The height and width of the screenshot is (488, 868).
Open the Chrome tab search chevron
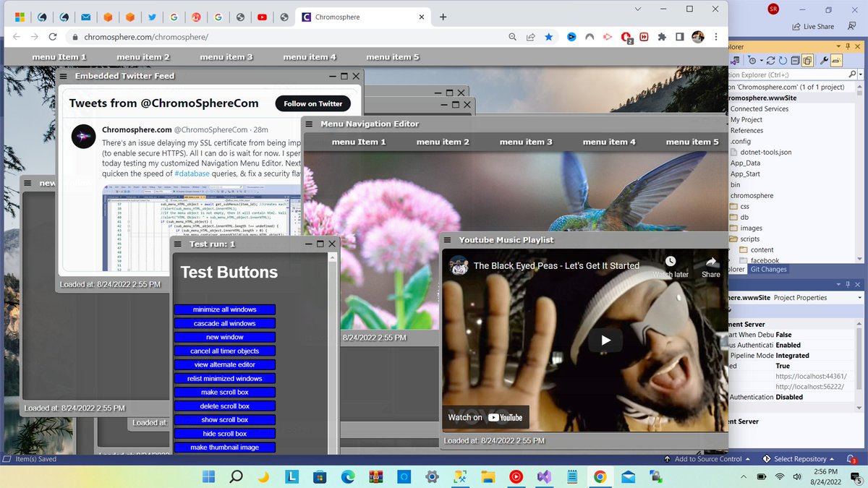coord(638,9)
